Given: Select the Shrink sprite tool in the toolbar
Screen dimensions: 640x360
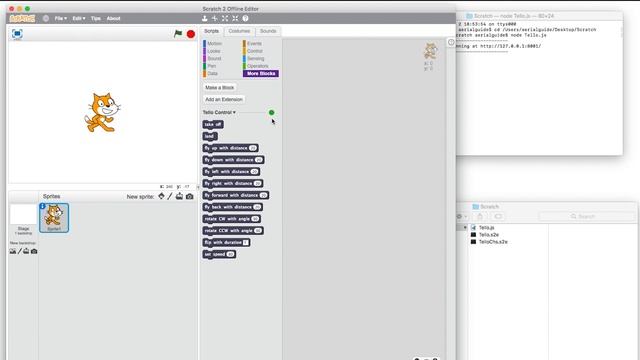Looking at the screenshot, I should pyautogui.click(x=235, y=18).
